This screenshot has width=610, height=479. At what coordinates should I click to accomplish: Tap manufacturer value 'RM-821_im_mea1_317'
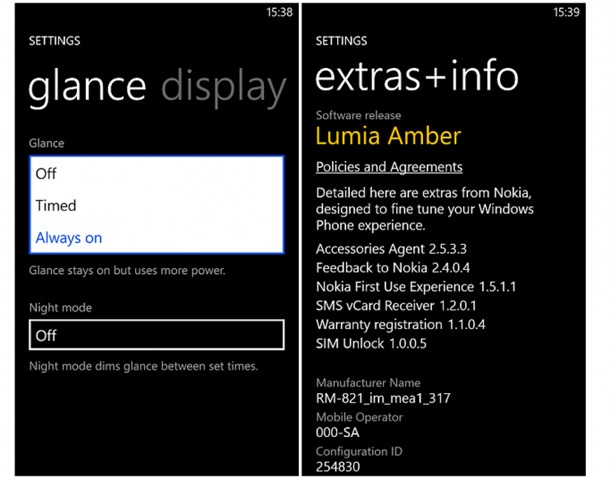click(x=383, y=398)
